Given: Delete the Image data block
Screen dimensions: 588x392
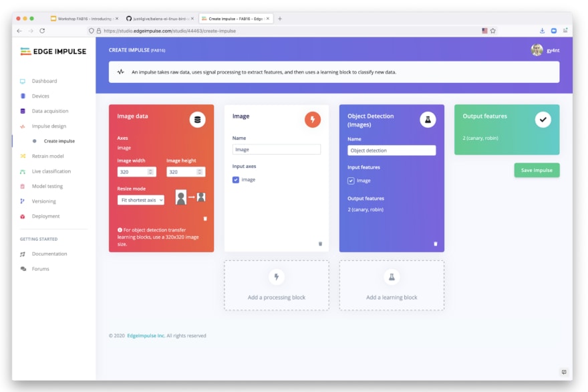Looking at the screenshot, I should (205, 219).
